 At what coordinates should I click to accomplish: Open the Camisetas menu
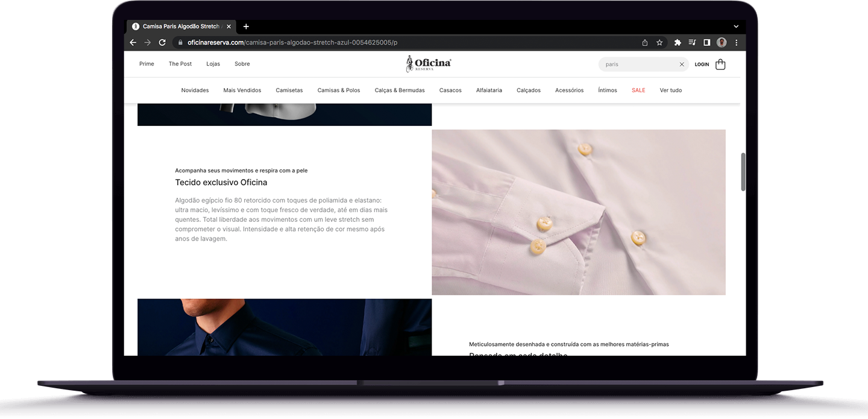(289, 90)
